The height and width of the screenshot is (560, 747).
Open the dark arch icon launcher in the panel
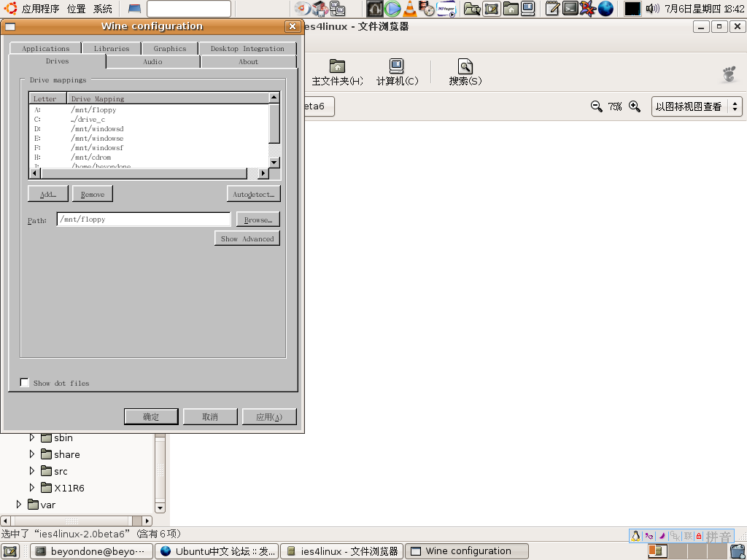click(374, 9)
